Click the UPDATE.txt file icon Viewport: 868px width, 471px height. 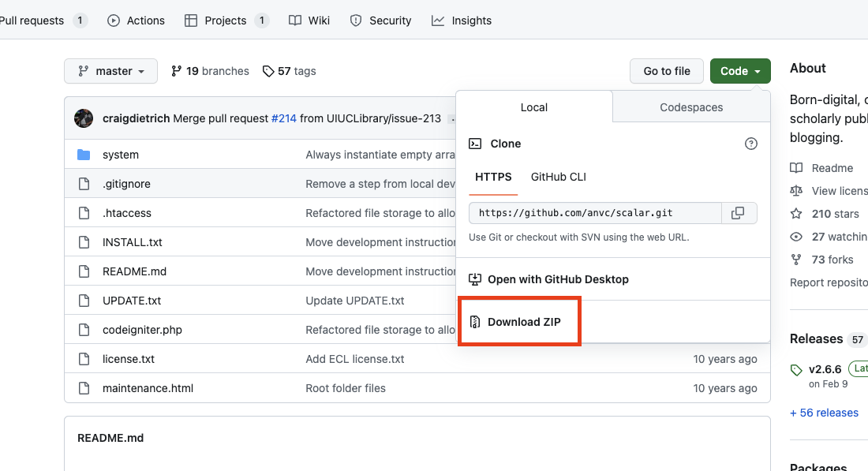pyautogui.click(x=84, y=301)
